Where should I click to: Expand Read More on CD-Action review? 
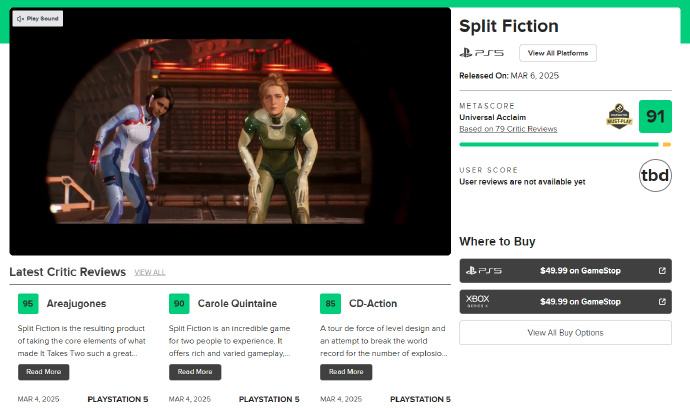pyautogui.click(x=346, y=372)
